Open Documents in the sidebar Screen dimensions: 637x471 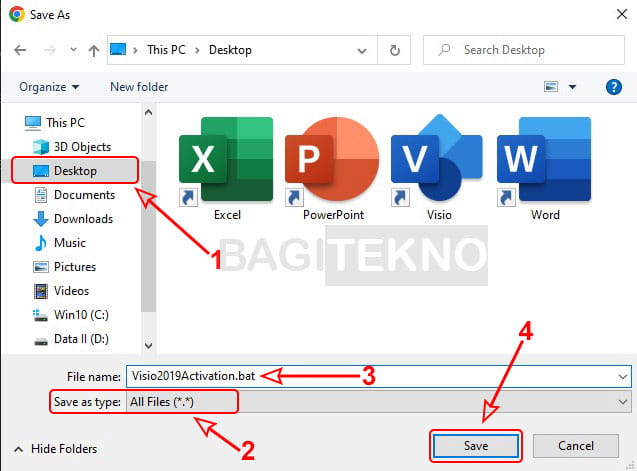84,195
